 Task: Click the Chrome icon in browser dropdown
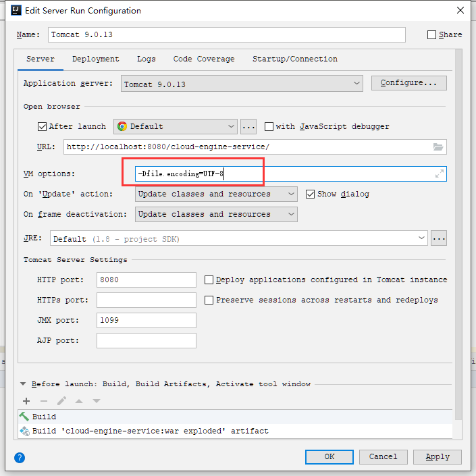122,126
